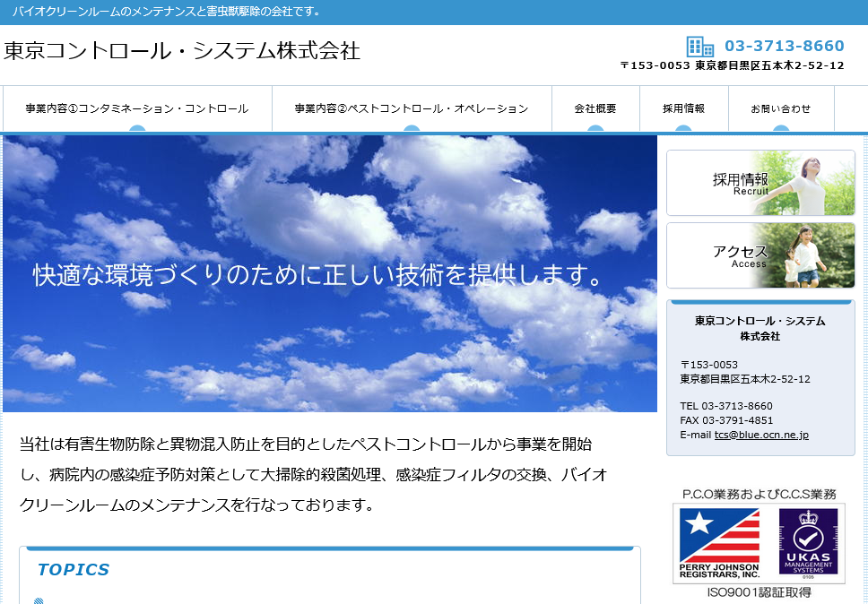Click the sidebar address 東京都目黒区五本木2-52-12

click(x=745, y=379)
